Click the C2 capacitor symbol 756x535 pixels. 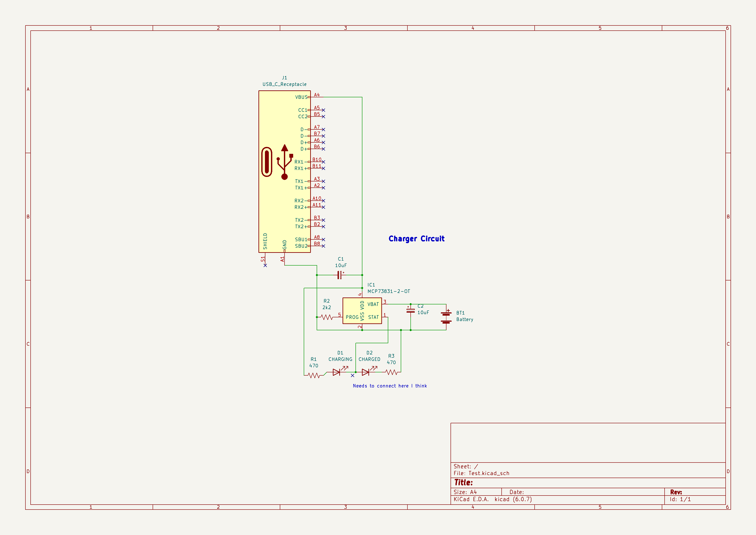click(411, 310)
